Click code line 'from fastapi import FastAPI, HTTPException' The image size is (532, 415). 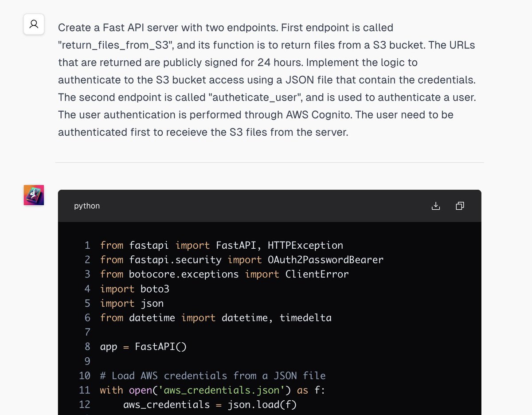click(222, 245)
